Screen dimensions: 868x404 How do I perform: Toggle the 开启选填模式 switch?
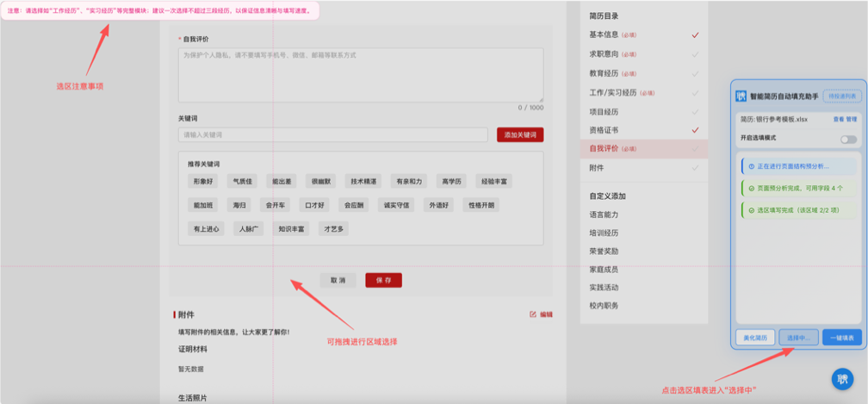[848, 140]
